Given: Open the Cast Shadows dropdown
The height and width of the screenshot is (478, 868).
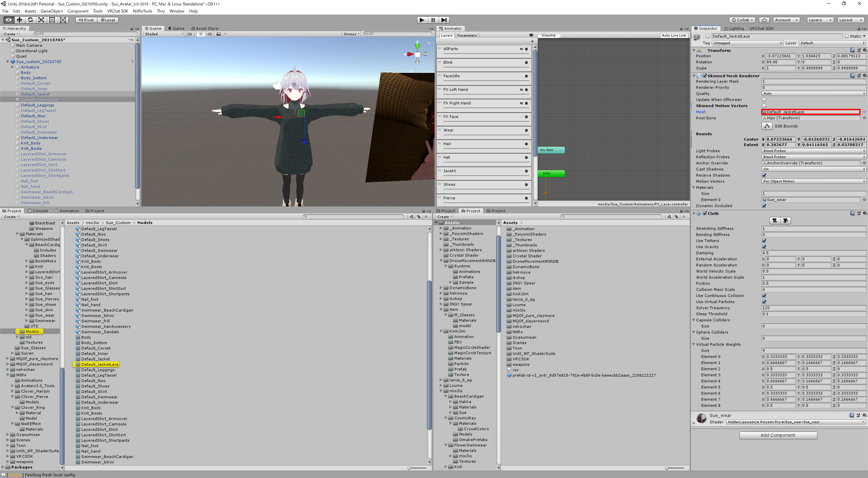Looking at the screenshot, I should 813,169.
